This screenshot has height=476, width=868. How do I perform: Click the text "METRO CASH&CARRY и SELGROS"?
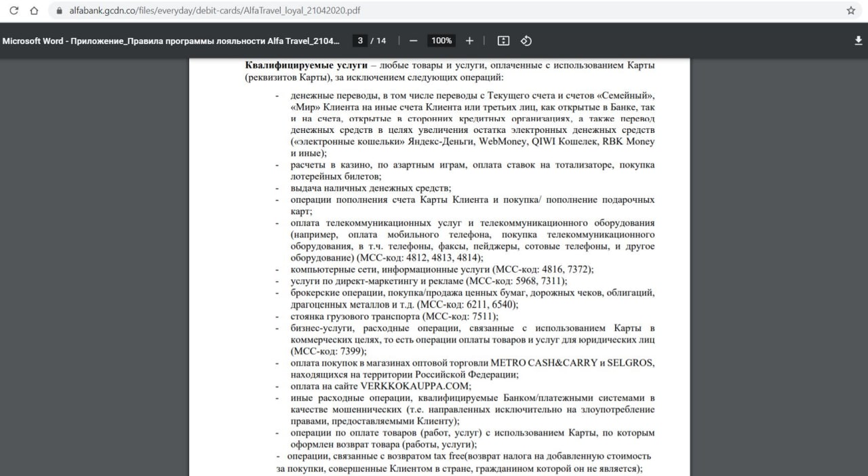pos(573,363)
